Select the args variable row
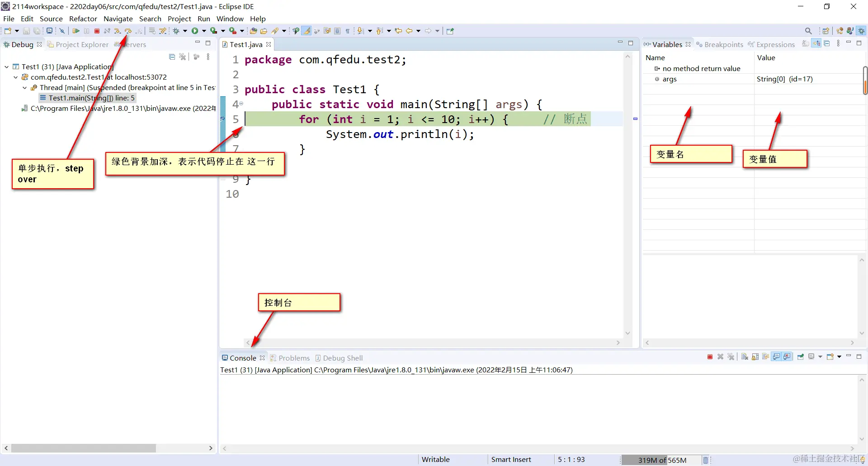The width and height of the screenshot is (868, 466). (x=754, y=79)
